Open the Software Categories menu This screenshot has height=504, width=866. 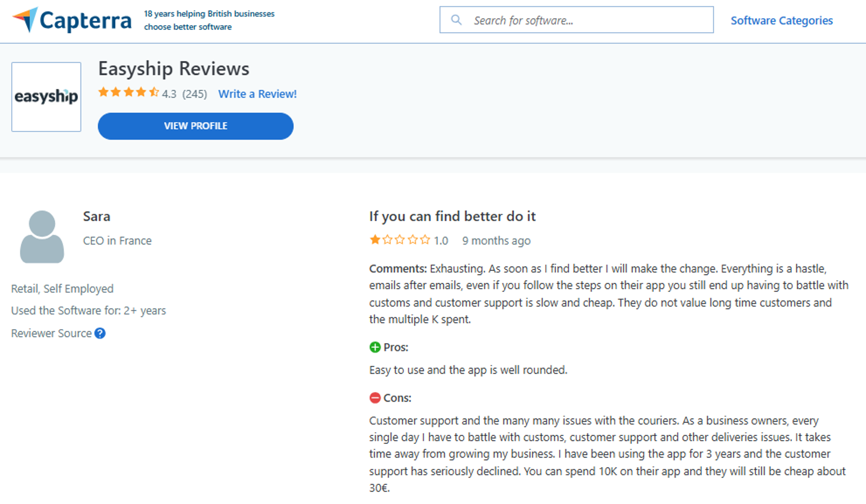coord(782,20)
